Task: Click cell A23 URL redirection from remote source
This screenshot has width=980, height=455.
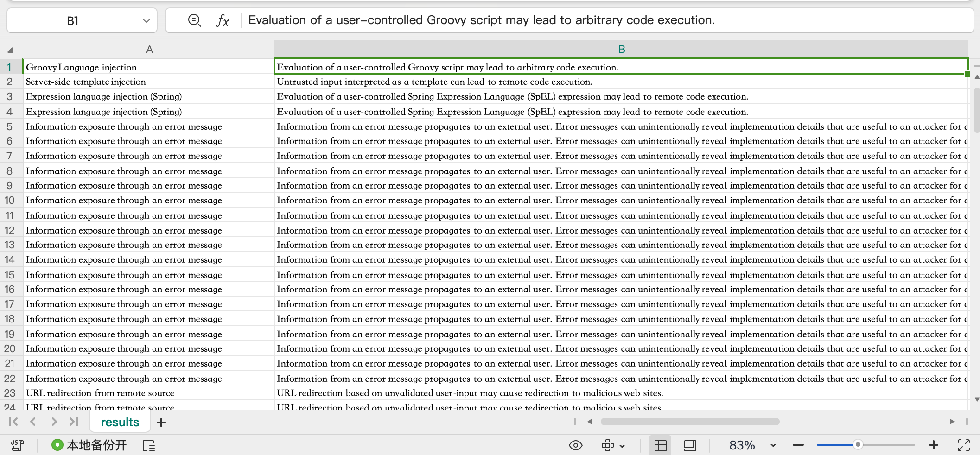Action: 100,393
